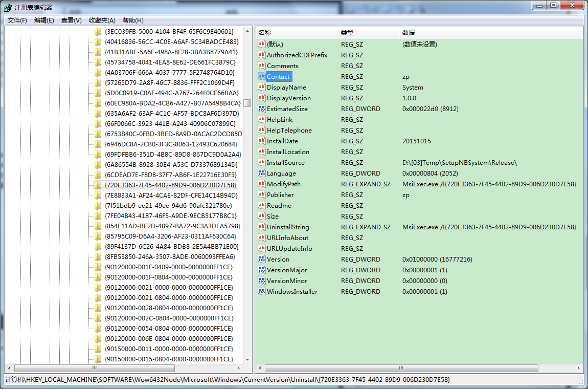Image resolution: width=588 pixels, height=389 pixels.
Task: Click folder icon of {90120000-001F-0409-0000-0000000FF1CE}
Action: (x=98, y=267)
